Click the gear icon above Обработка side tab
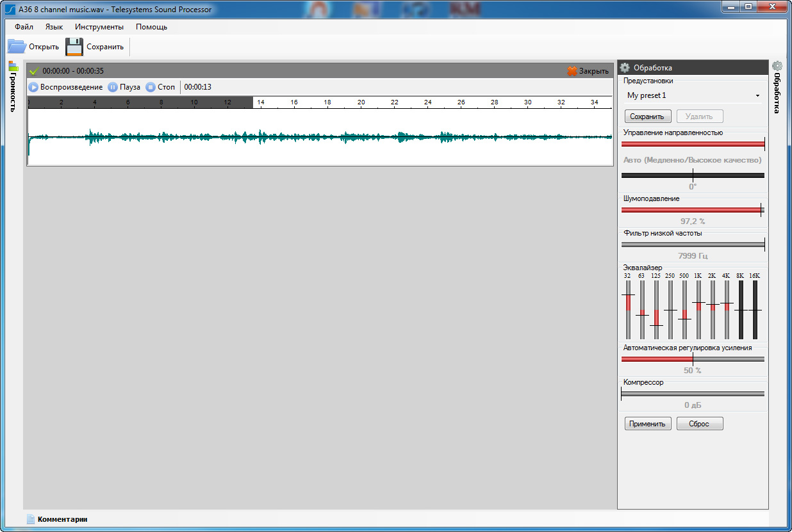This screenshot has width=792, height=532. (x=777, y=66)
